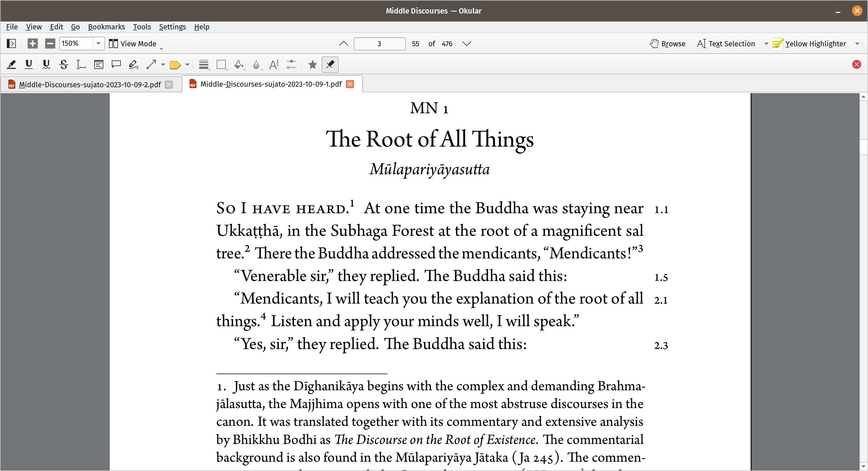Viewport: 868px width, 471px height.
Task: Activate the Text Selection tool
Action: click(x=726, y=43)
